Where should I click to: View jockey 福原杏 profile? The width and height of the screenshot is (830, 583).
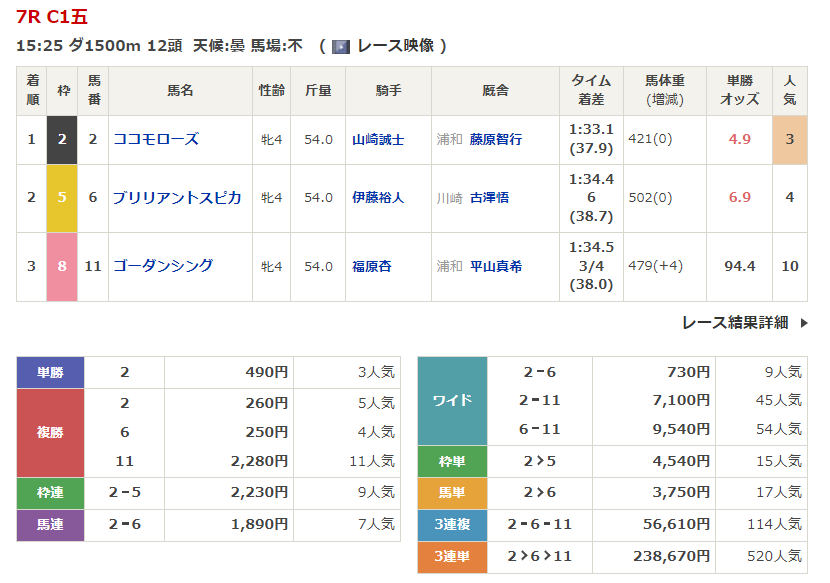[x=372, y=267]
